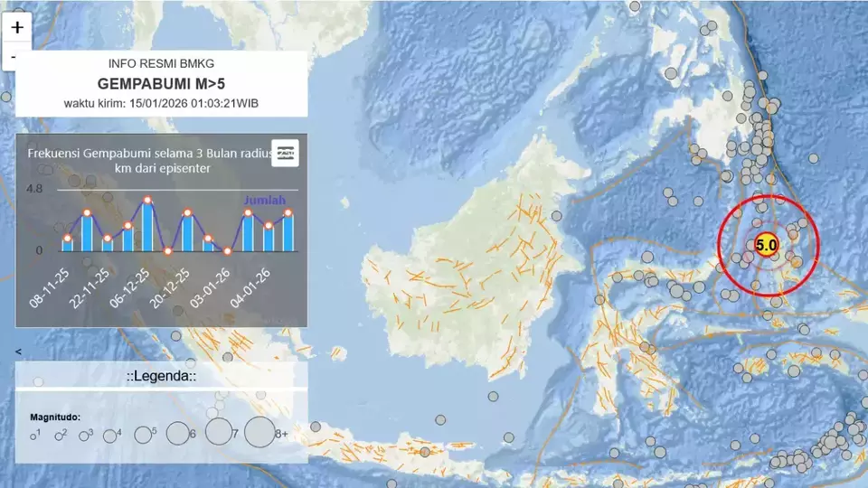Click the magnitude 7 legend circle
The image size is (868, 488).
pyautogui.click(x=219, y=432)
